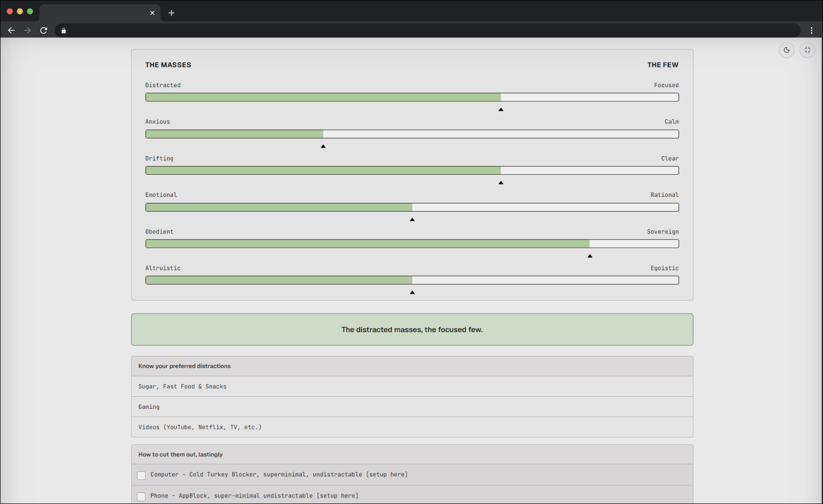Viewport: 823px width, 504px height.
Task: Click the Anxious slider triangle marker
Action: [x=323, y=146]
